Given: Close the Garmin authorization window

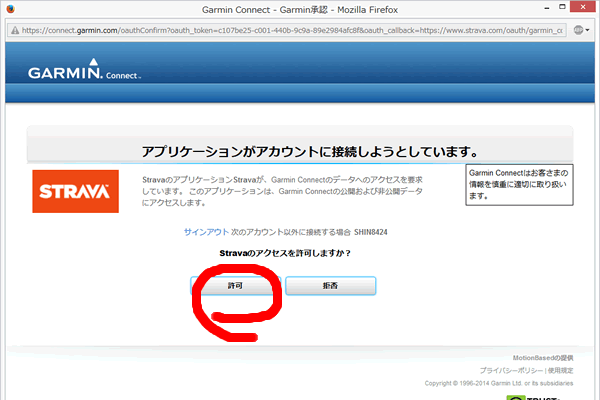Looking at the screenshot, I should click(583, 7).
